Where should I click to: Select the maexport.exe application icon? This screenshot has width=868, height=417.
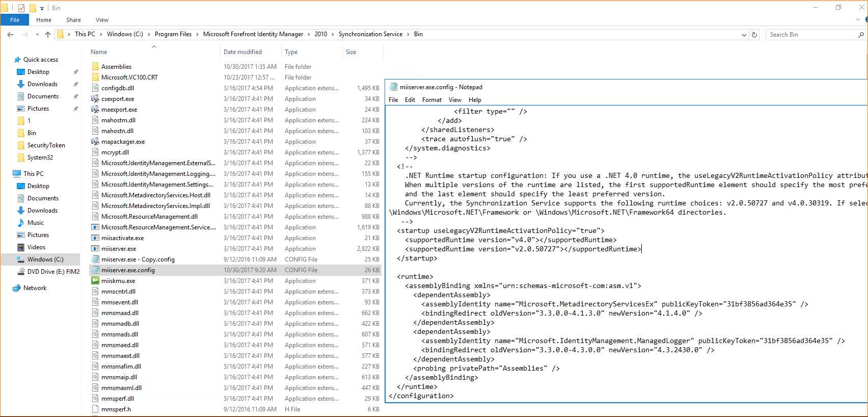pos(95,110)
